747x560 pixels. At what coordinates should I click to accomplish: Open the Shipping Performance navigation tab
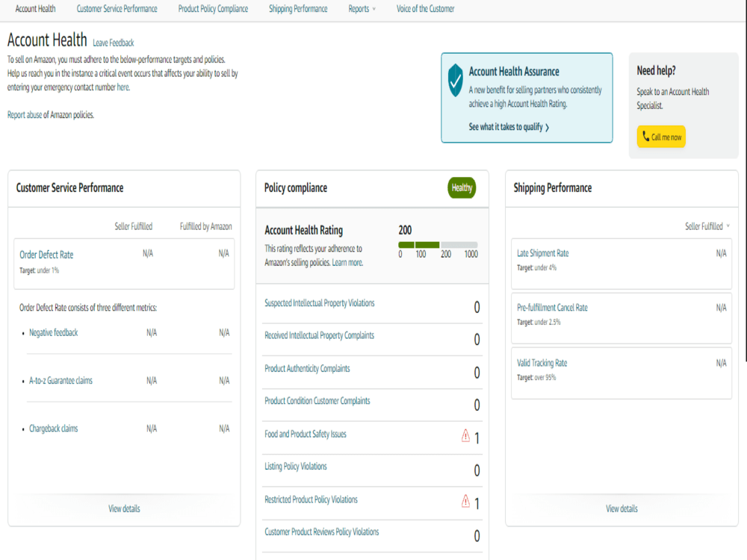click(298, 8)
